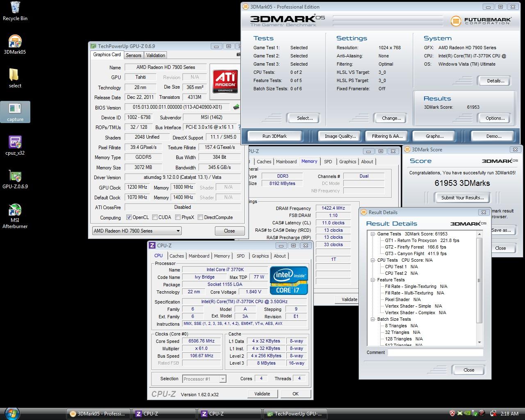This screenshot has height=420, width=525.
Task: Select the 3DMark05 desktop shortcut
Action: [15, 45]
